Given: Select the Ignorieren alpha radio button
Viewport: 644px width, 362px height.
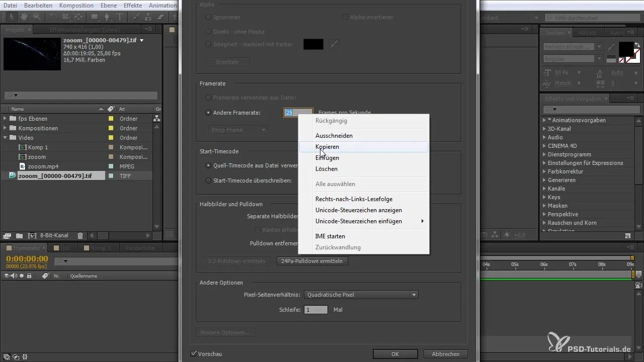Looking at the screenshot, I should click(x=208, y=17).
